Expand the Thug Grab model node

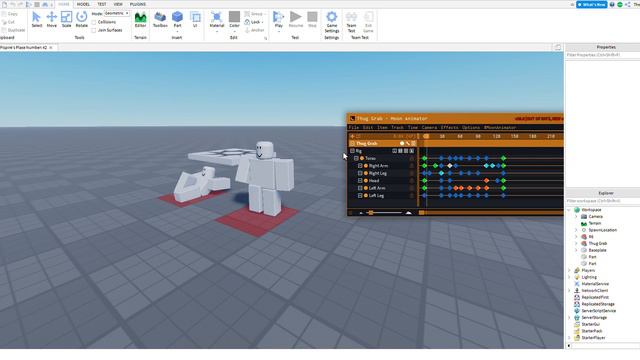576,243
